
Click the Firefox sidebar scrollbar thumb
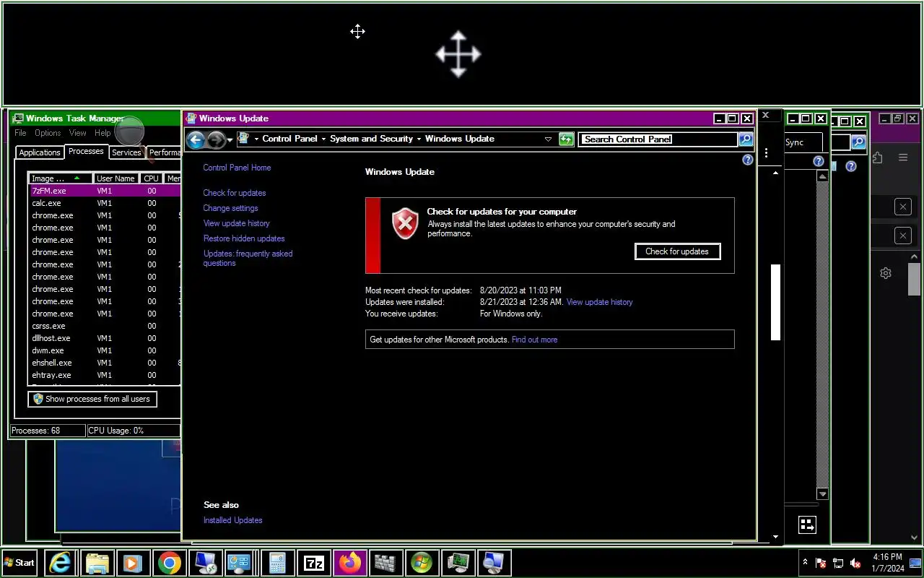(x=914, y=278)
